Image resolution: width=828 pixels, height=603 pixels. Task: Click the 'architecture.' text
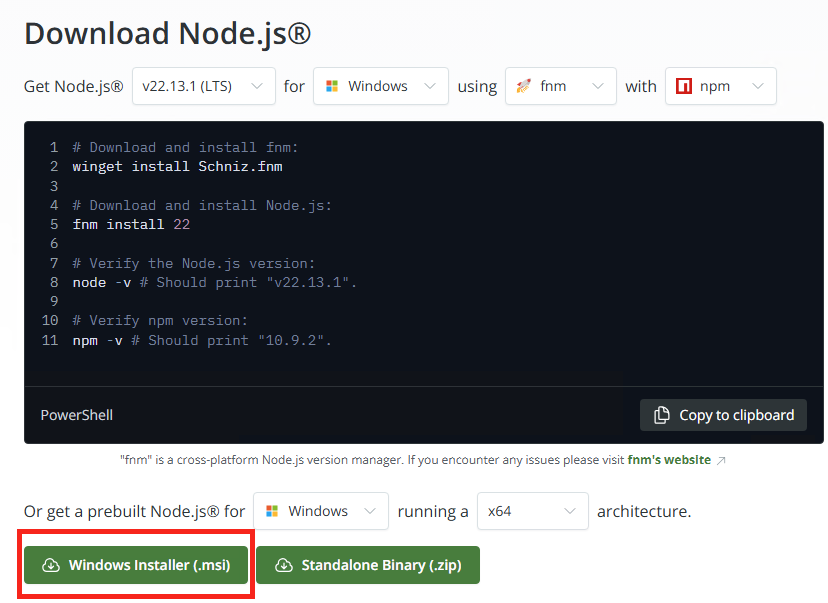[644, 511]
